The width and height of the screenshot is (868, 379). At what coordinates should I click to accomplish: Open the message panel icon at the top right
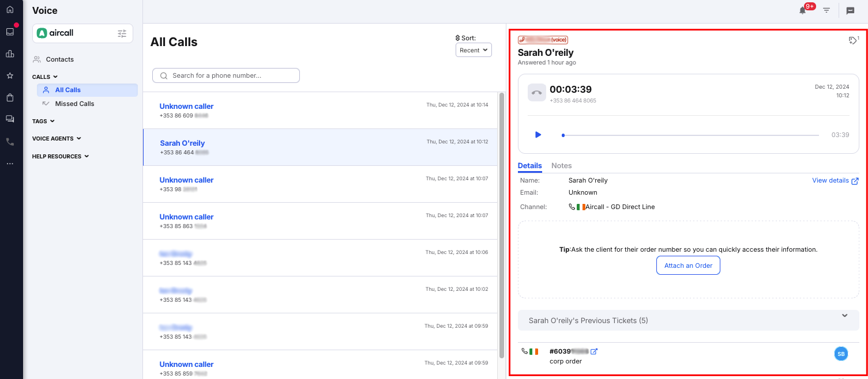click(850, 10)
